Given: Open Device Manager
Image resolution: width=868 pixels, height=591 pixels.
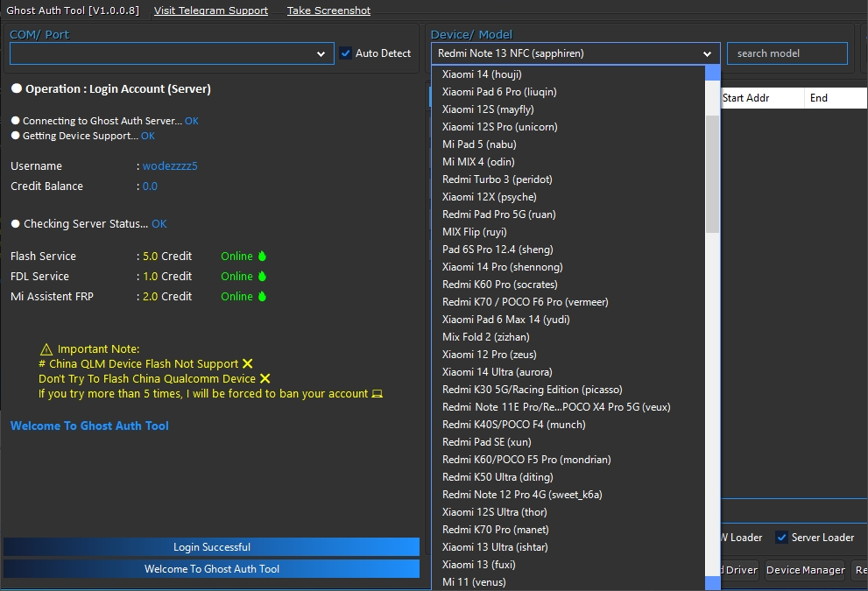Looking at the screenshot, I should coord(806,570).
